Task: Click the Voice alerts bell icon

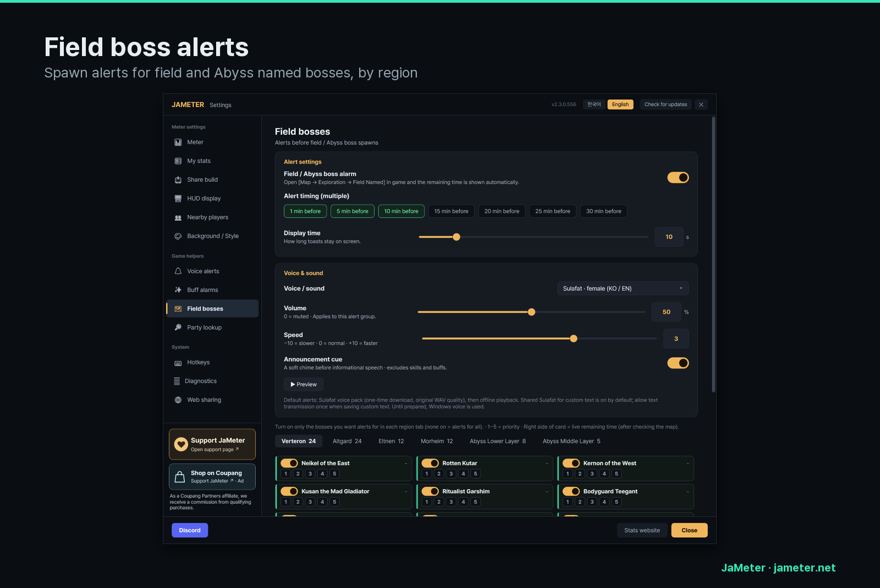Action: pyautogui.click(x=178, y=271)
